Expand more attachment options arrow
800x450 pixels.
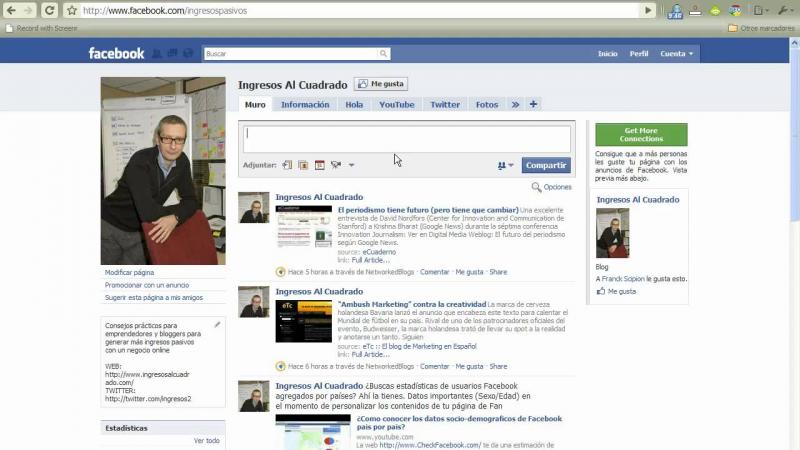point(352,165)
